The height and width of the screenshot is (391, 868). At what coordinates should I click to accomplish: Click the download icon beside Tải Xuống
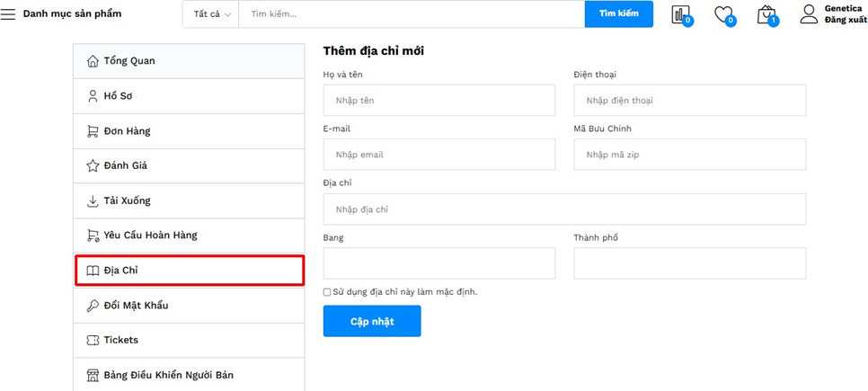(93, 200)
